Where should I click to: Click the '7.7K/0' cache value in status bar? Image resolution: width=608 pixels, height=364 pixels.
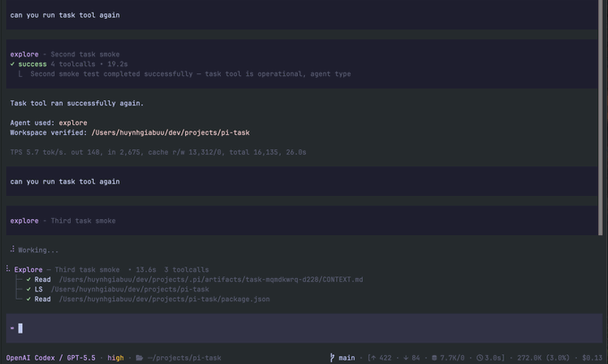452,358
